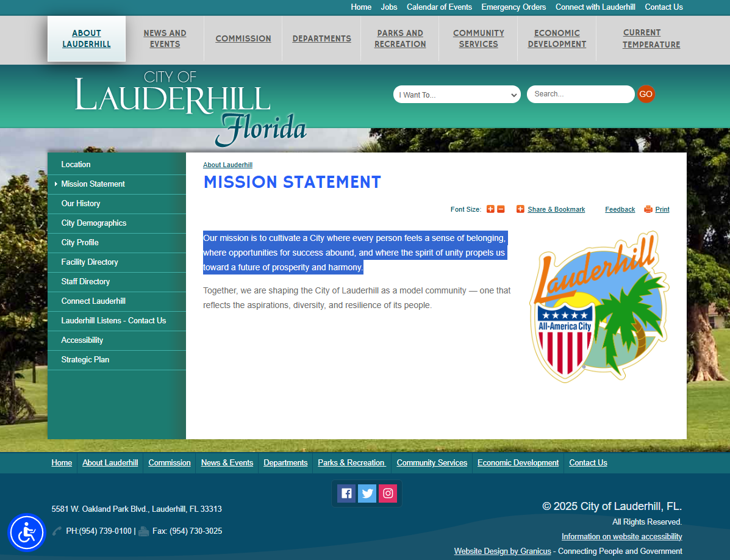Open the Instagram icon in footer
The height and width of the screenshot is (560, 730).
[388, 494]
